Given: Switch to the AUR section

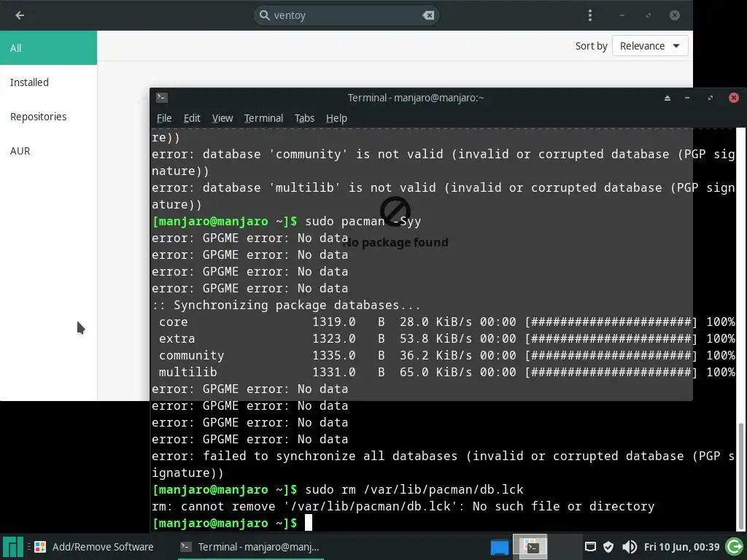Looking at the screenshot, I should pyautogui.click(x=49, y=151).
